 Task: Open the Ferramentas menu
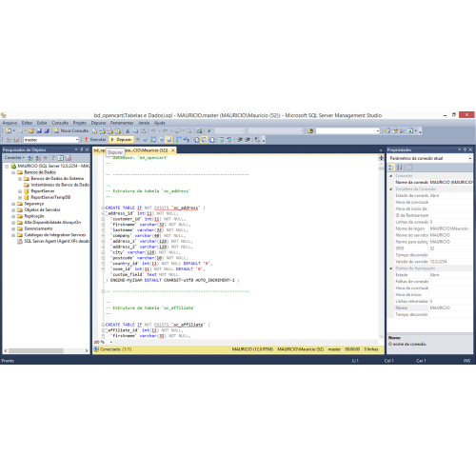[122, 123]
